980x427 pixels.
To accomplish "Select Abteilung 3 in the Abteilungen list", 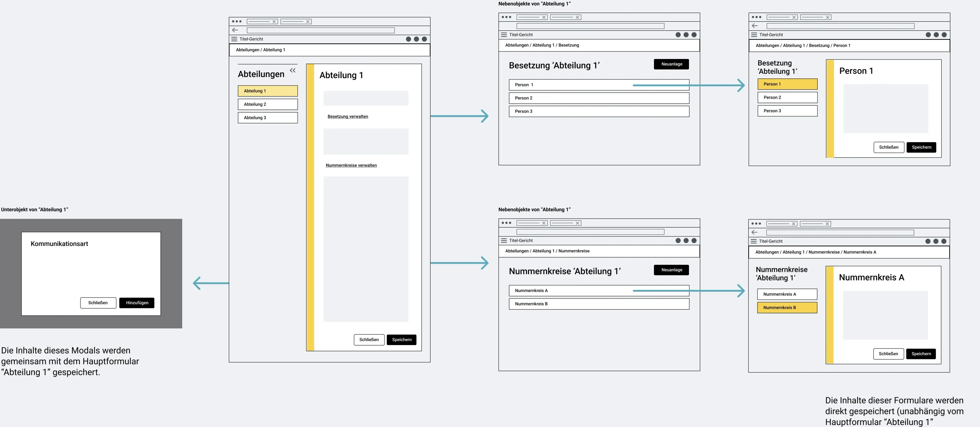I will click(268, 117).
